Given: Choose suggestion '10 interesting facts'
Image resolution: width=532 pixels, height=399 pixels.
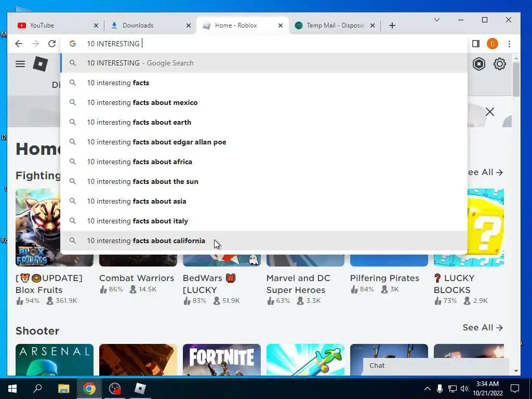Looking at the screenshot, I should click(264, 83).
